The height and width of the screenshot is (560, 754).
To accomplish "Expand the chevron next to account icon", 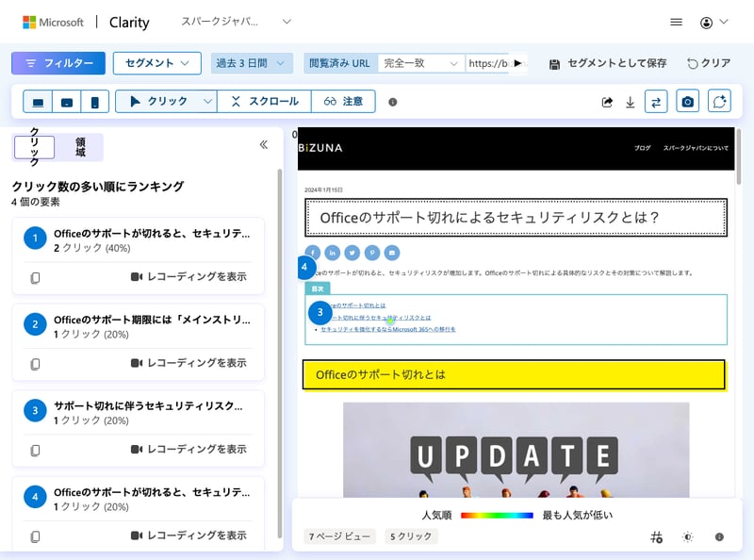I will pos(724,22).
